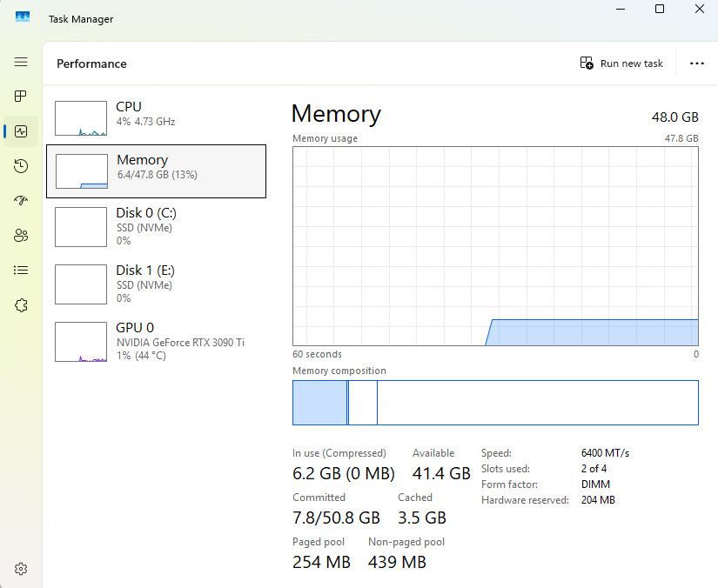This screenshot has width=718, height=588.
Task: Select Disk 1 (E:) performance item
Action: (157, 284)
